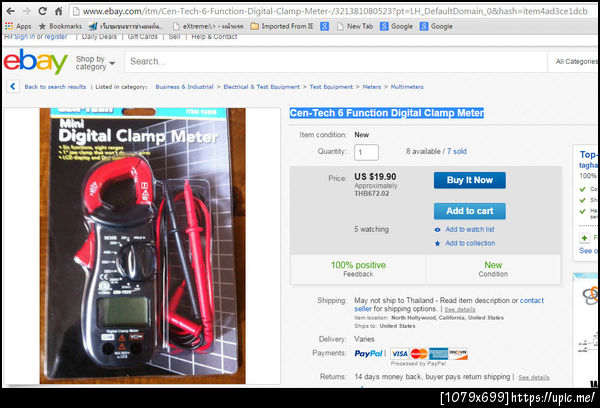This screenshot has width=600, height=408.
Task: Click the Multimeters category breadcrumb
Action: point(407,87)
